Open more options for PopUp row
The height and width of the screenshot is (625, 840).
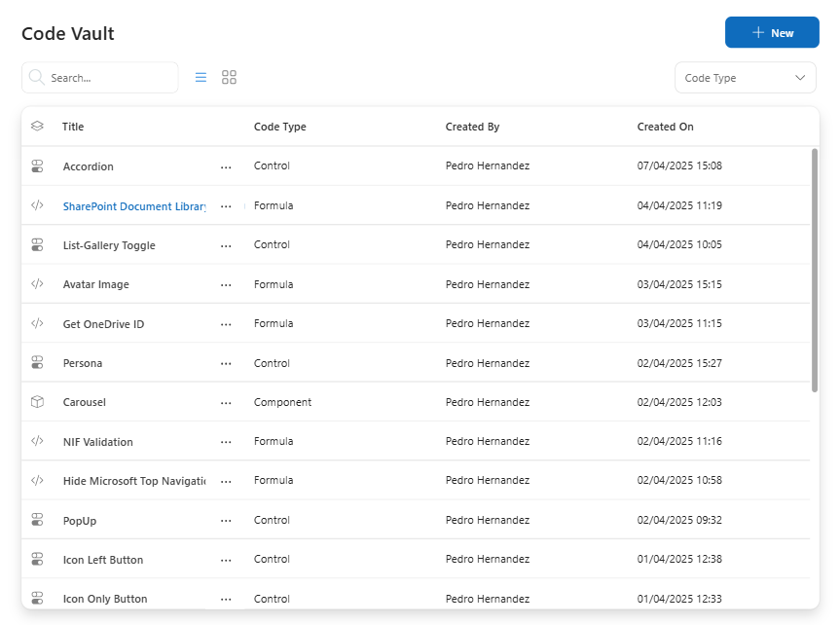(x=226, y=521)
